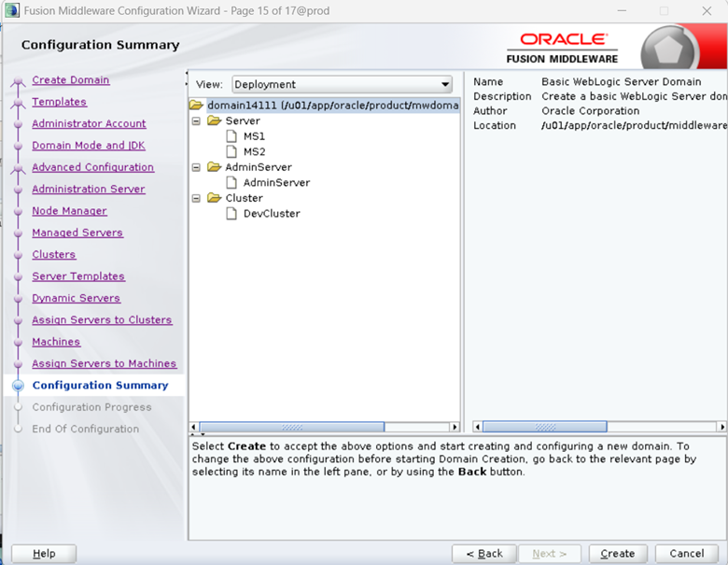This screenshot has height=565, width=728.
Task: Click the Server folder icon
Action: coord(214,120)
